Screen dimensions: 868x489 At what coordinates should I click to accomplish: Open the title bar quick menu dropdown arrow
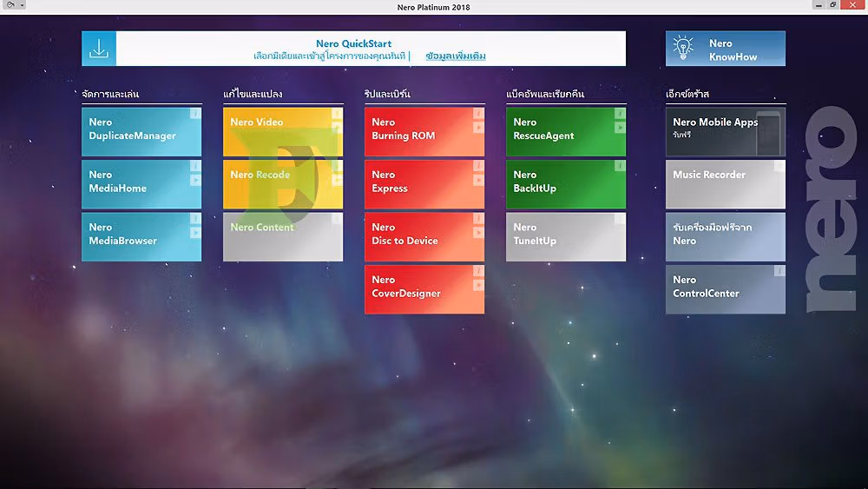click(23, 5)
